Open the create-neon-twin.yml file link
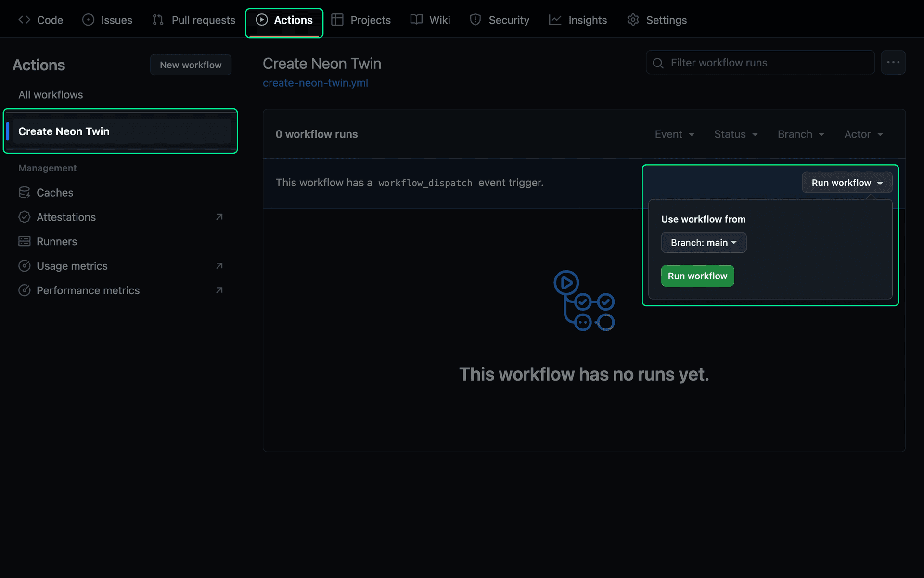The width and height of the screenshot is (924, 578). click(315, 83)
